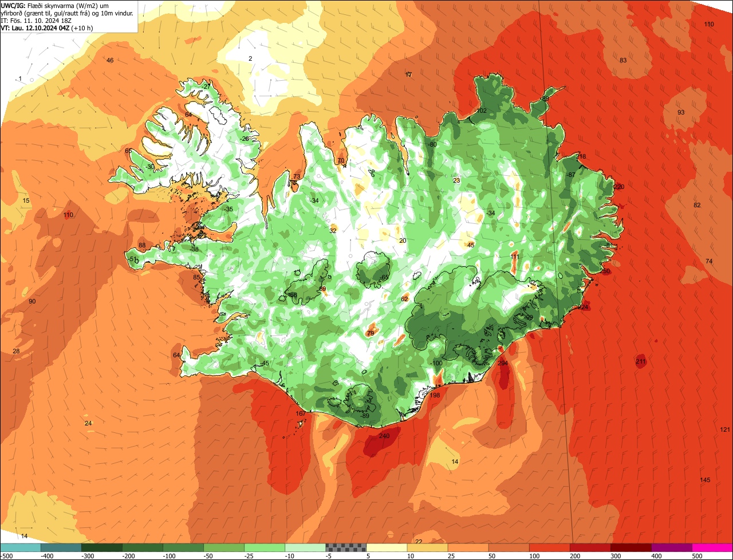Click the heat flux value 70
Image resolution: width=733 pixels, height=560 pixels.
[x=341, y=161]
